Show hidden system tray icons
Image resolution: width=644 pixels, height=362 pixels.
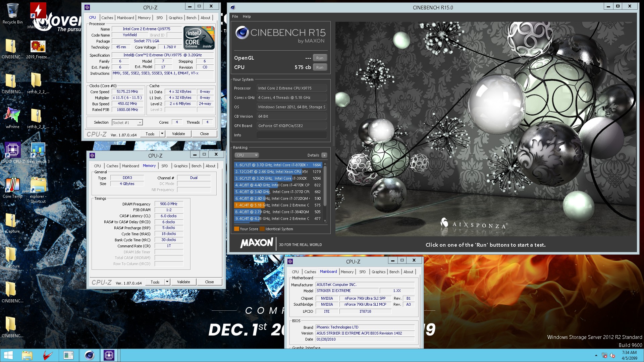tap(596, 355)
